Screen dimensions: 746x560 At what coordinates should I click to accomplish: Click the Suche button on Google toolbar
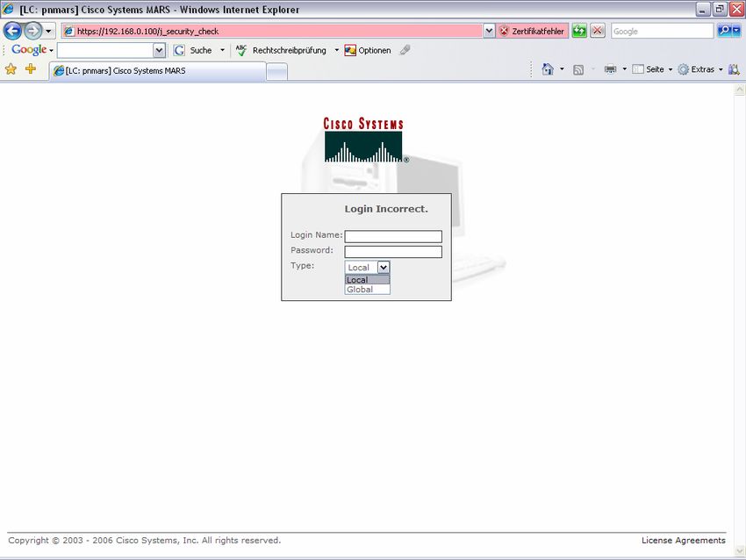click(193, 50)
